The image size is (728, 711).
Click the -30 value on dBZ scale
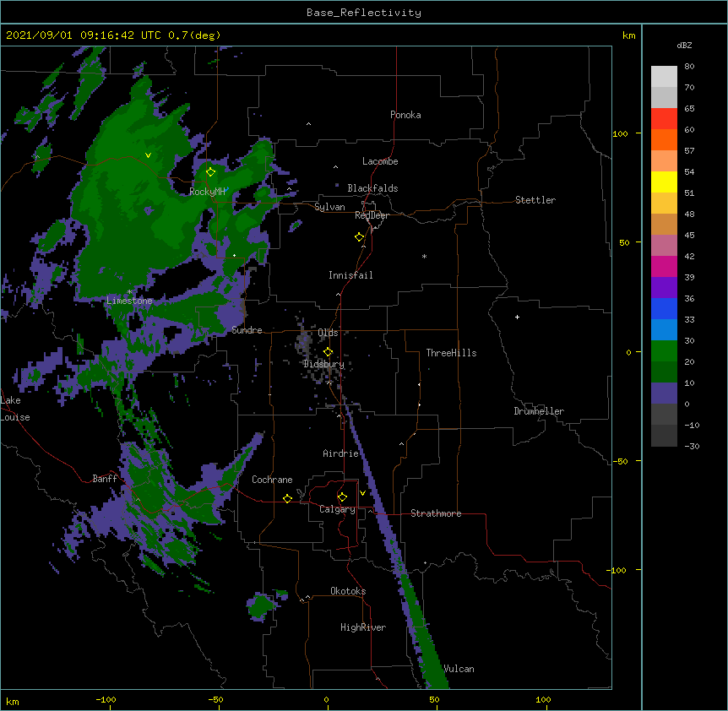click(x=692, y=446)
